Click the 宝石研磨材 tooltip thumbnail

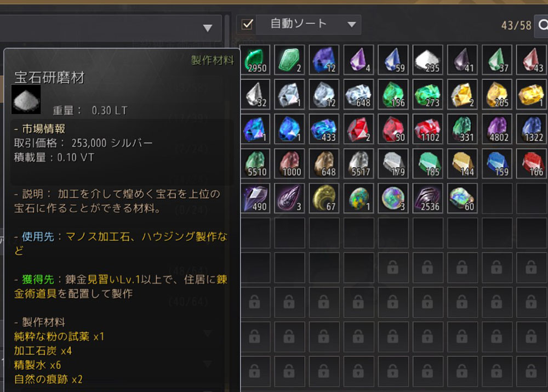[26, 100]
